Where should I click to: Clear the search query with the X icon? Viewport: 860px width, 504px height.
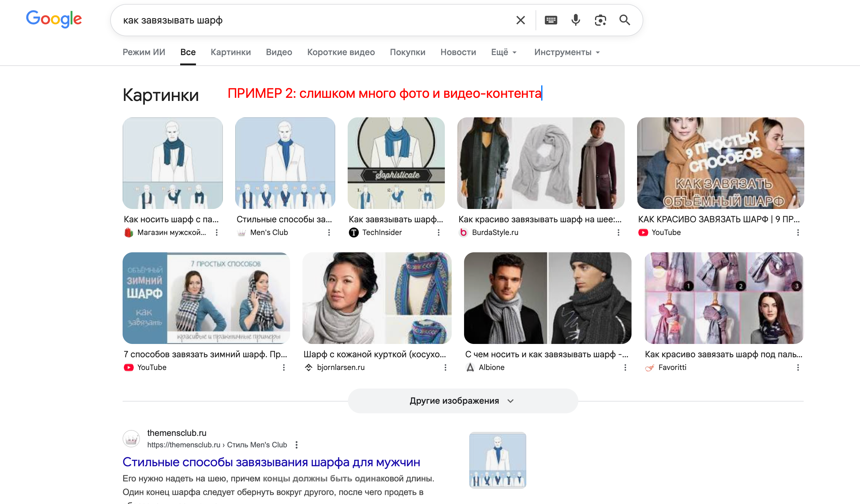[x=520, y=20]
